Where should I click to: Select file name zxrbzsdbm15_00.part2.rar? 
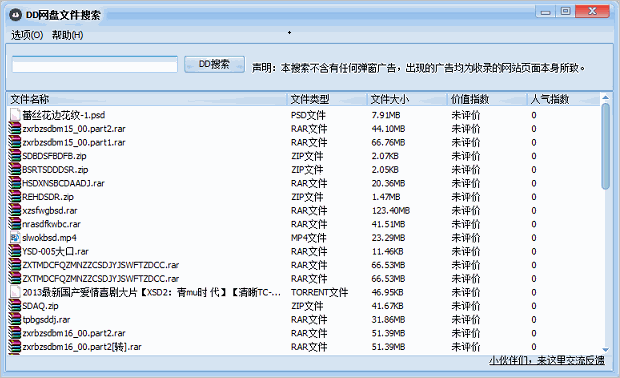[74, 129]
